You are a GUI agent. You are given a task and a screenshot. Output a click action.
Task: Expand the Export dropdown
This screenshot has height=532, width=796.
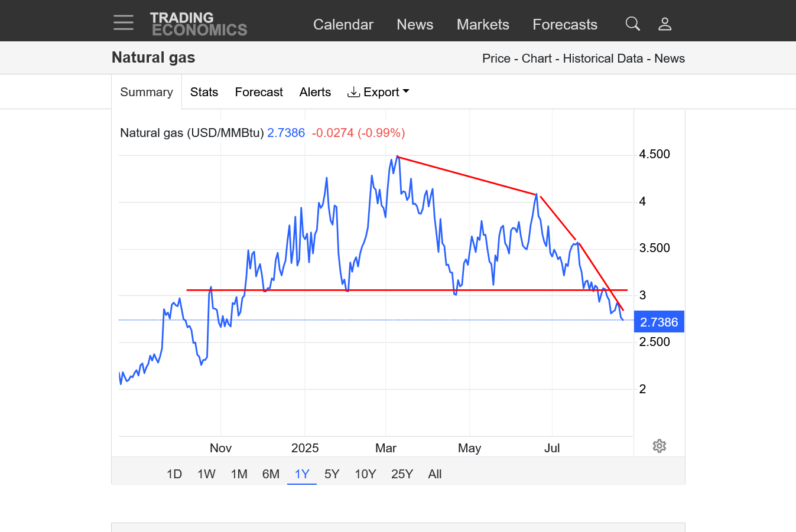point(378,92)
